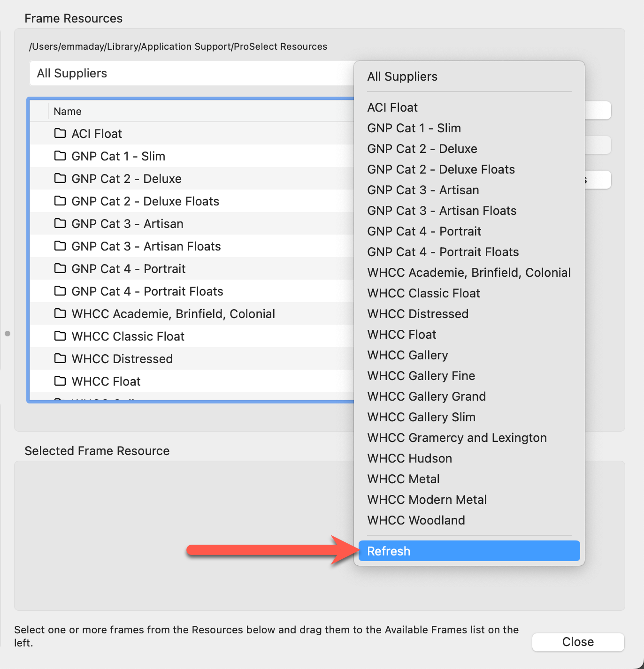Screen dimensions: 644x669
Task: Click the WHCC Classic Float folder icon
Action: pos(60,336)
